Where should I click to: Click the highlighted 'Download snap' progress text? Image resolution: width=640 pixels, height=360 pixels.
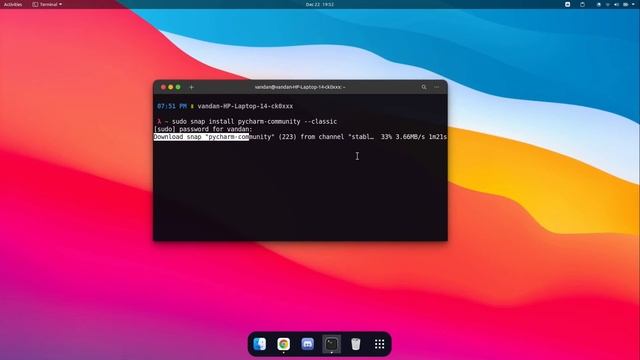click(x=201, y=137)
